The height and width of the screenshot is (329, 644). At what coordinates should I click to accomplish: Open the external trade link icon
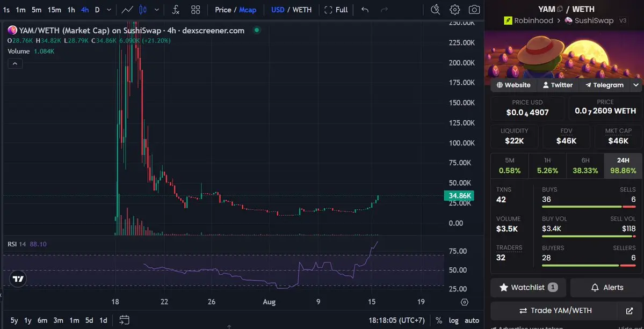pyautogui.click(x=629, y=311)
